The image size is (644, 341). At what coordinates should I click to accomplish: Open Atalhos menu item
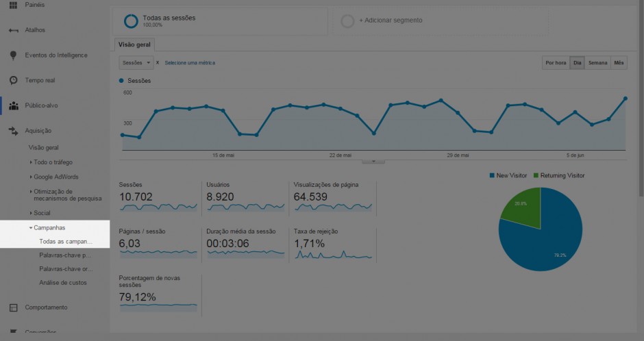coord(35,30)
